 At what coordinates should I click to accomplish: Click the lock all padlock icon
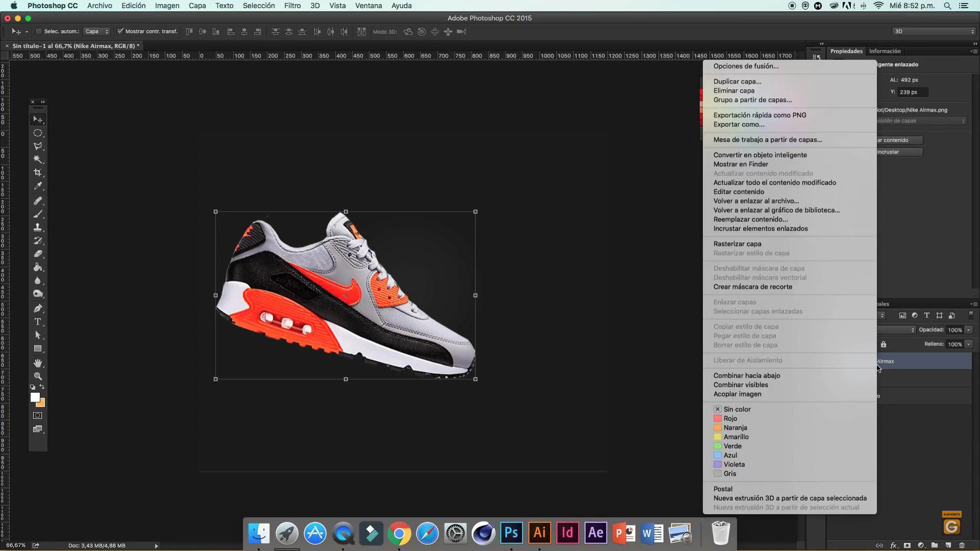[x=884, y=344]
